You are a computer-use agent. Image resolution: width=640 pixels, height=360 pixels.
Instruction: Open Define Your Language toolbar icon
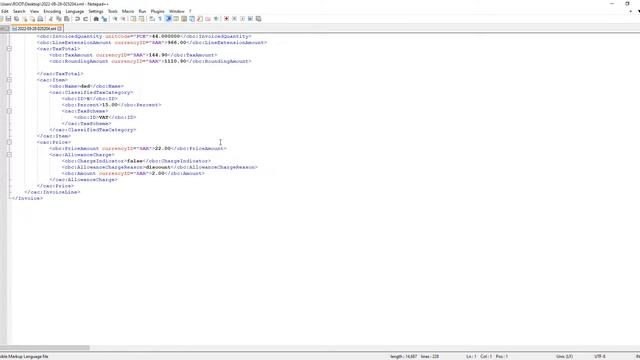pos(176,19)
